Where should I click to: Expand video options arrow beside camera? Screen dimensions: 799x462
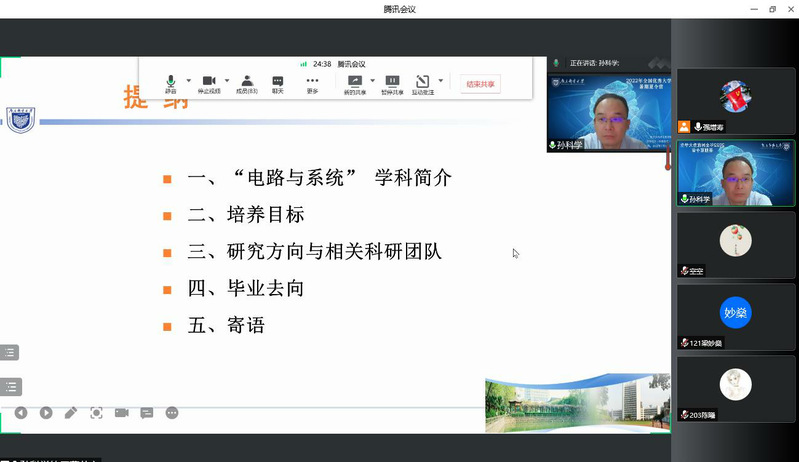[227, 81]
